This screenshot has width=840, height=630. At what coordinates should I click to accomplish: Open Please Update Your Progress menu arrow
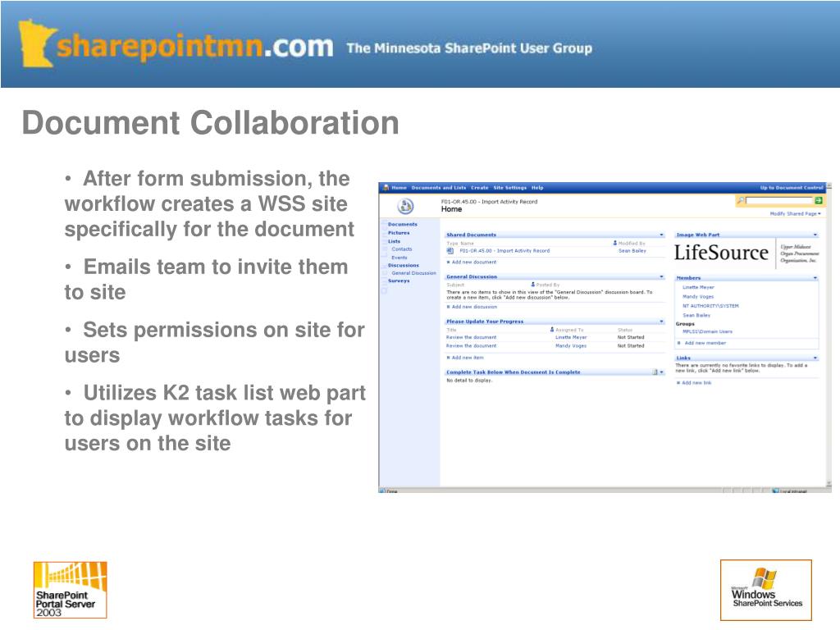click(662, 322)
